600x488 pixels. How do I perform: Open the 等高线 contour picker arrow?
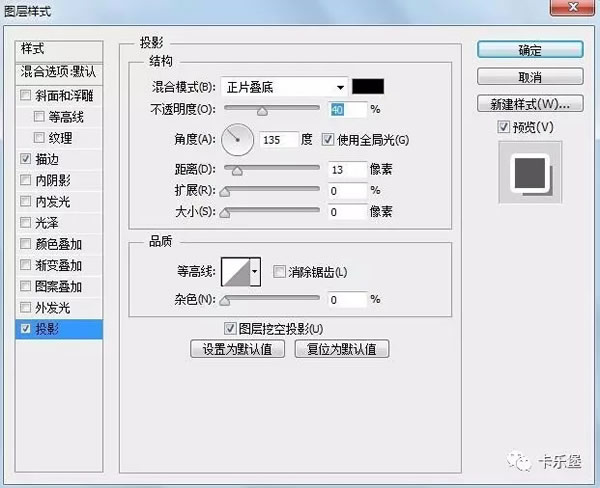pos(255,272)
